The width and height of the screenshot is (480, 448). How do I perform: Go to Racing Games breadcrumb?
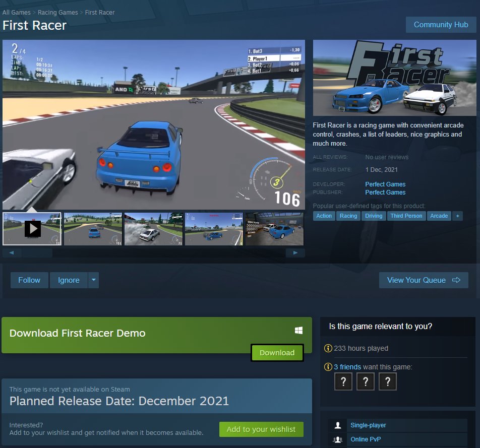tap(58, 13)
